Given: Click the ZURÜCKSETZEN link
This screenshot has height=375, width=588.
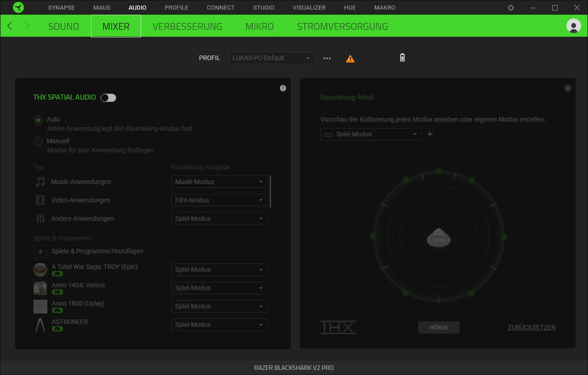Looking at the screenshot, I should click(x=531, y=327).
